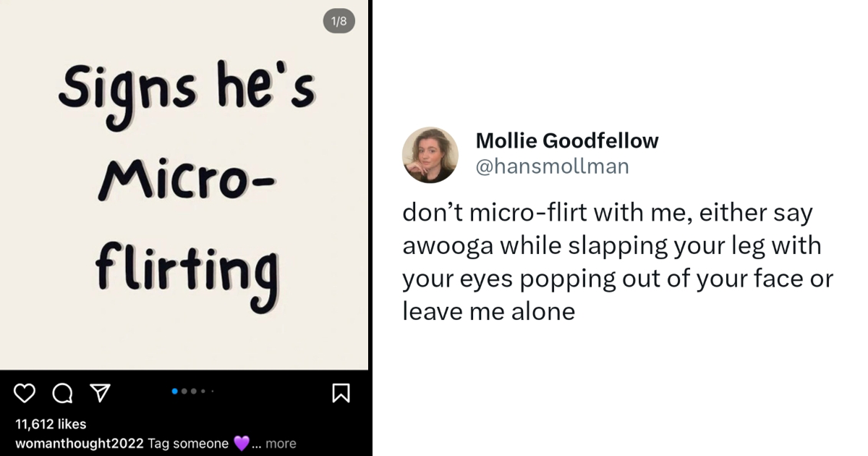Save the post with the bookmark icon
This screenshot has height=456, width=868.
coord(341,392)
